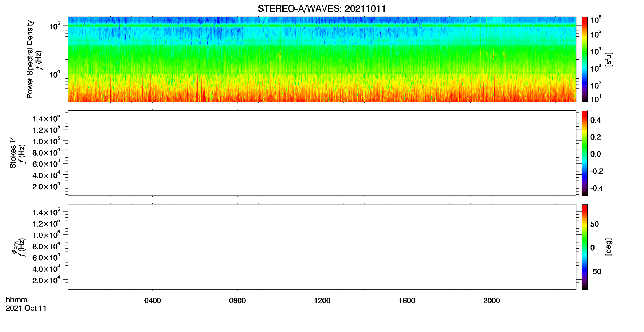Click the power spectral density color bar

(x=585, y=59)
